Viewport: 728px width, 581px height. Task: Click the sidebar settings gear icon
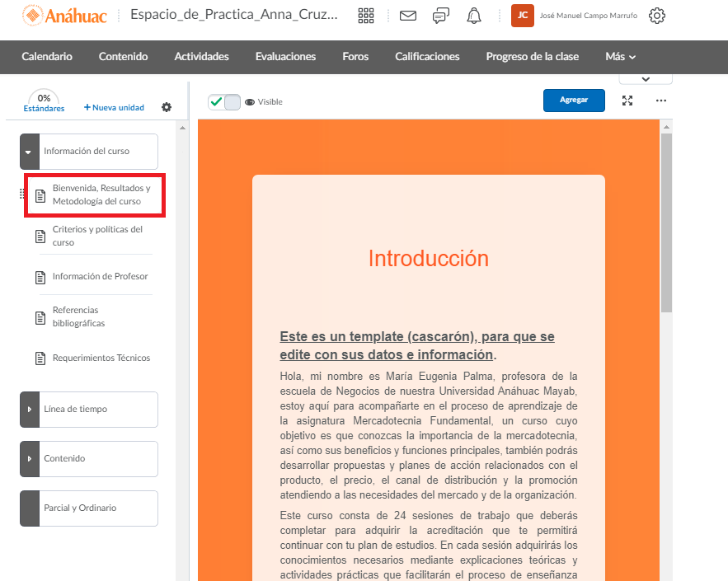[167, 107]
